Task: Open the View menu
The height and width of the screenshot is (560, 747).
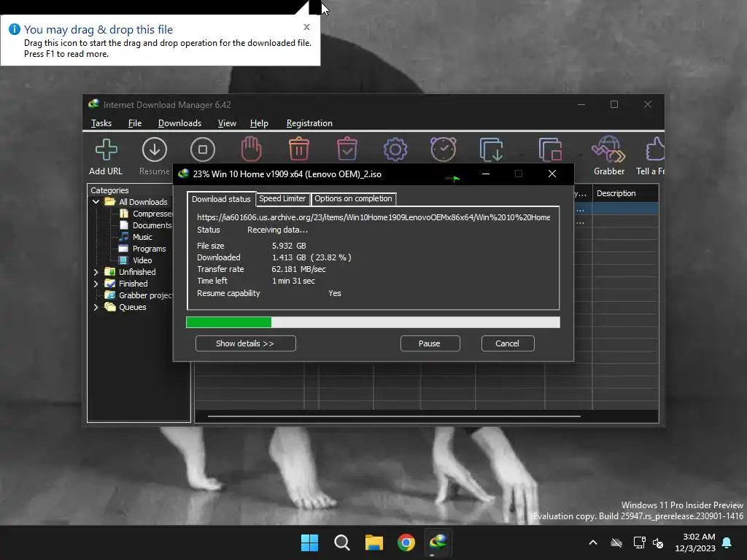Action: pyautogui.click(x=227, y=122)
